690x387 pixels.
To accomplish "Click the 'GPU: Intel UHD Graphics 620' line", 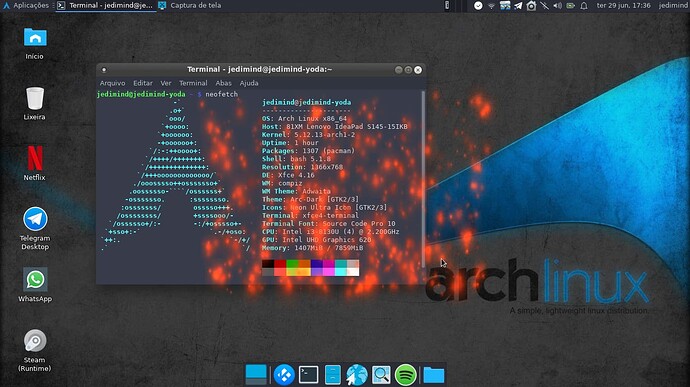I will (x=316, y=240).
